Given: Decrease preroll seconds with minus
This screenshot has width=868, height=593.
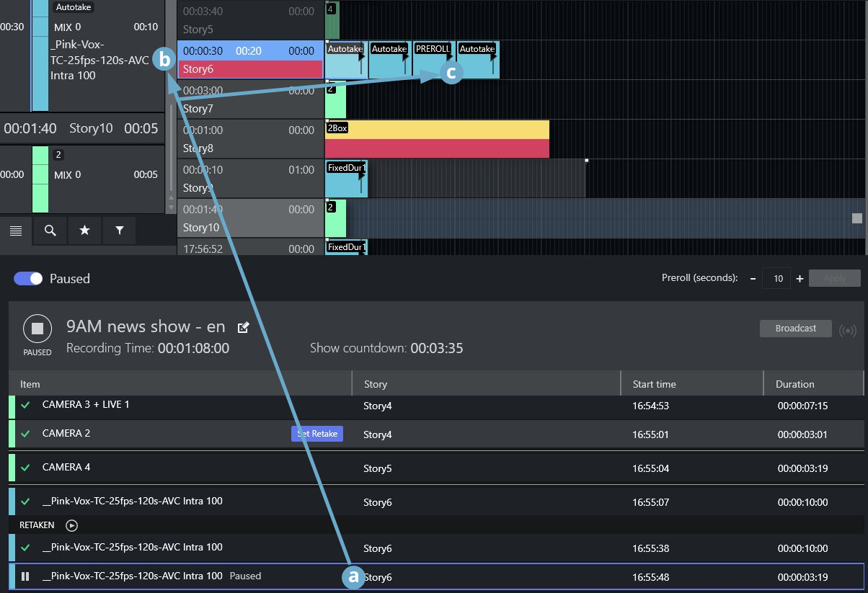Looking at the screenshot, I should coord(752,279).
